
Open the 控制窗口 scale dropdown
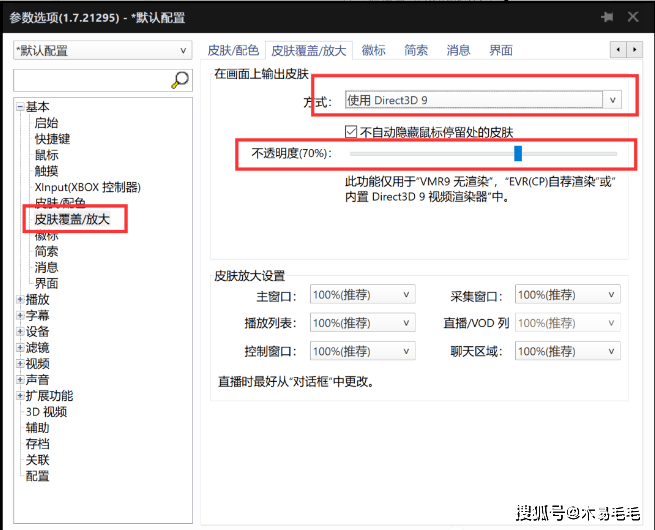[362, 351]
